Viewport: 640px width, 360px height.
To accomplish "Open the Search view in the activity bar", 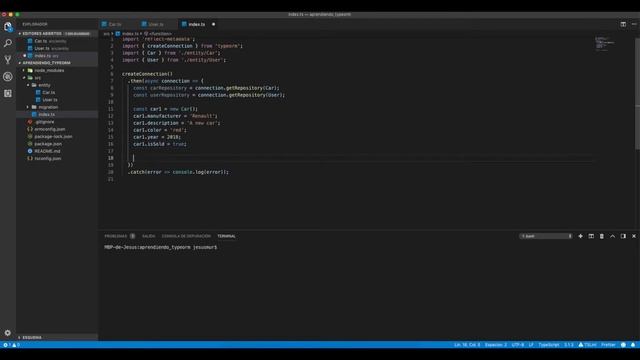I will (x=8, y=43).
